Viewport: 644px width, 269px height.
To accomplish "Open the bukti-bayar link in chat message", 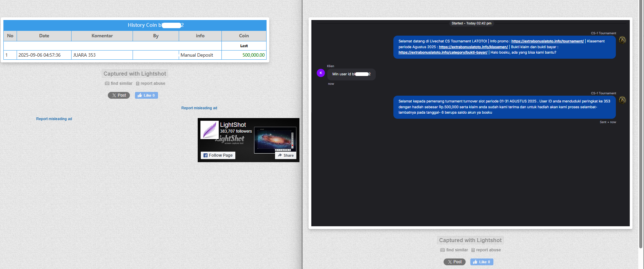I will pos(443,52).
